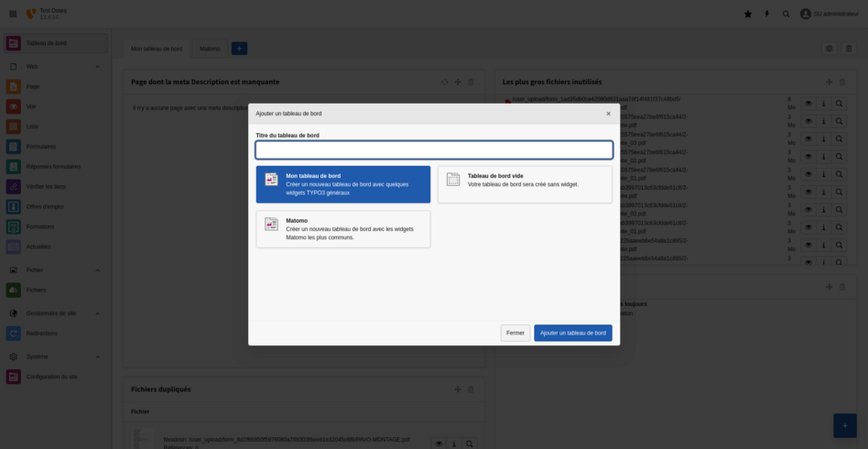Screen dimensions: 868x449
Task: Click the TYPO3 logo in top bar
Action: [31, 14]
